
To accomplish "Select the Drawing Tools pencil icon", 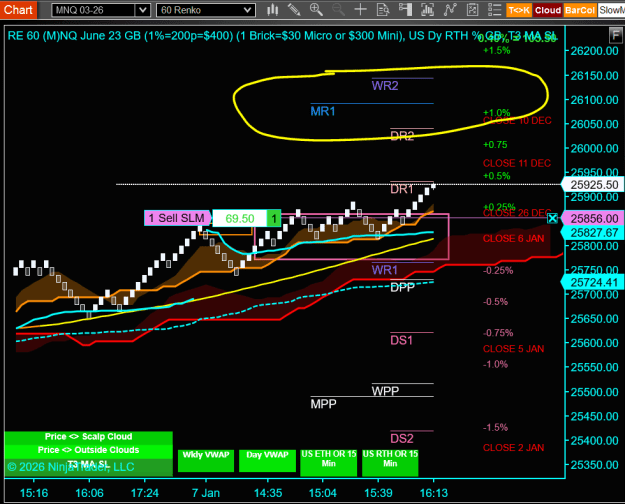I will point(294,10).
